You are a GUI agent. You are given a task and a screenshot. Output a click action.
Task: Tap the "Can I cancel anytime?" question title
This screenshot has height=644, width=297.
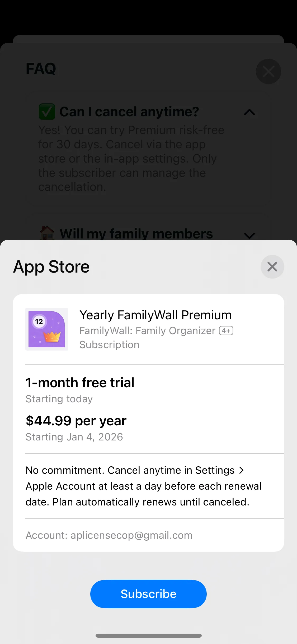tap(129, 112)
